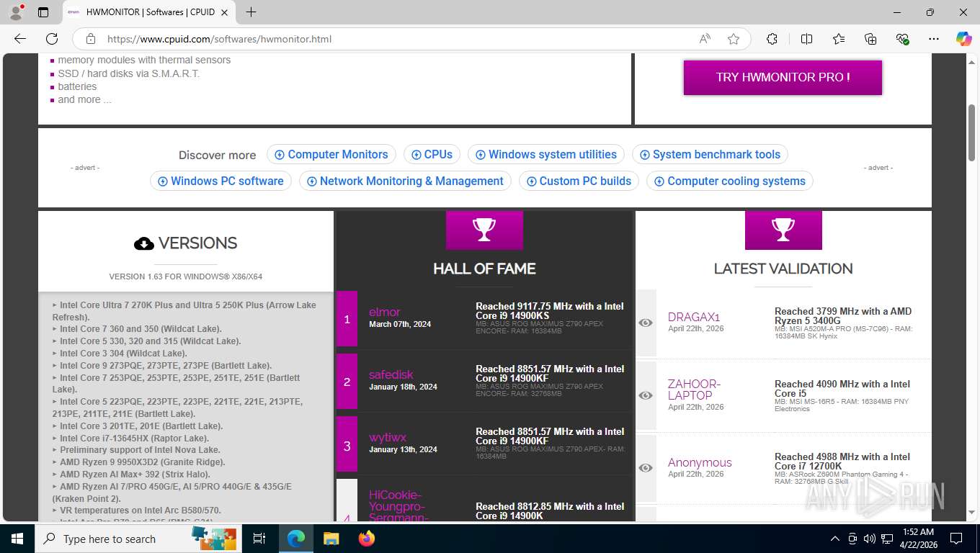Open Windows system utilities link
This screenshot has width=980, height=553.
pyautogui.click(x=546, y=155)
